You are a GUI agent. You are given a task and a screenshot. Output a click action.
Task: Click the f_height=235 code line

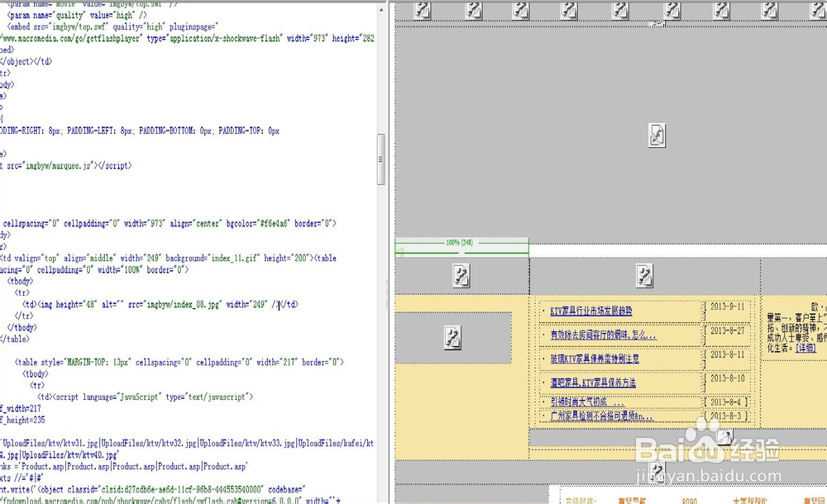[x=22, y=421]
